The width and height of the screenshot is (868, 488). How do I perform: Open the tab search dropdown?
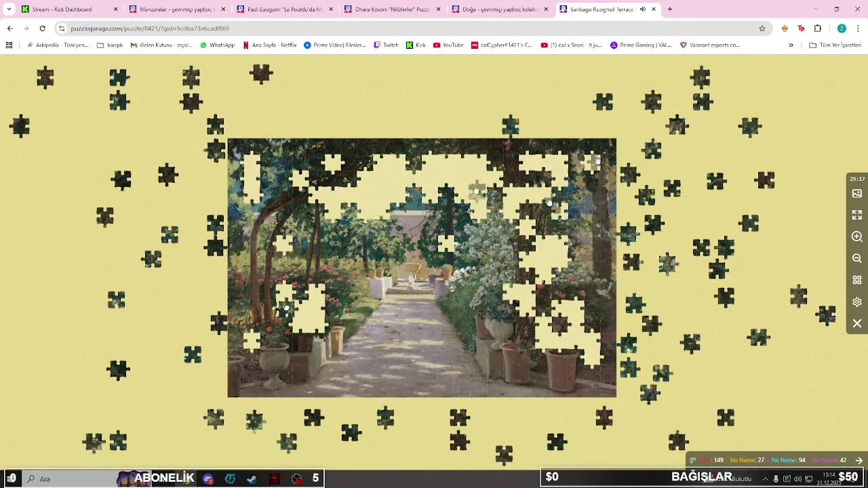click(9, 9)
